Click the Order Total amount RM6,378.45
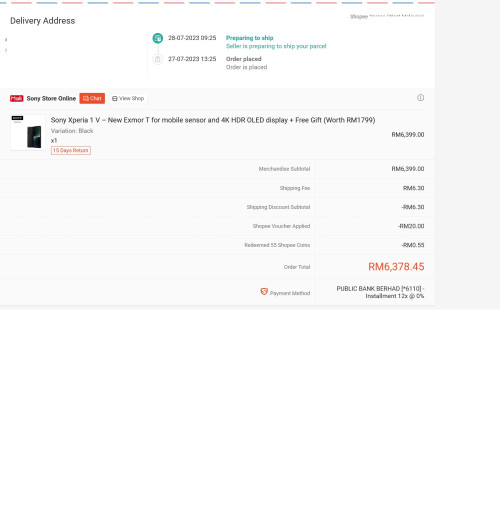 pos(396,267)
